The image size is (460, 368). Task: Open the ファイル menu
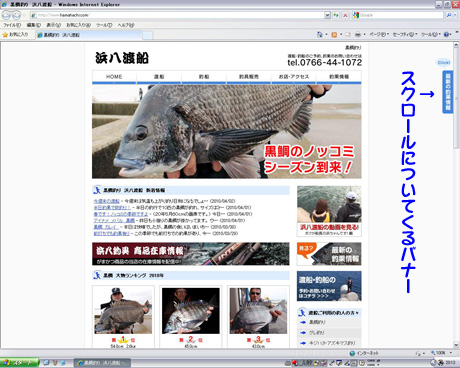click(12, 25)
